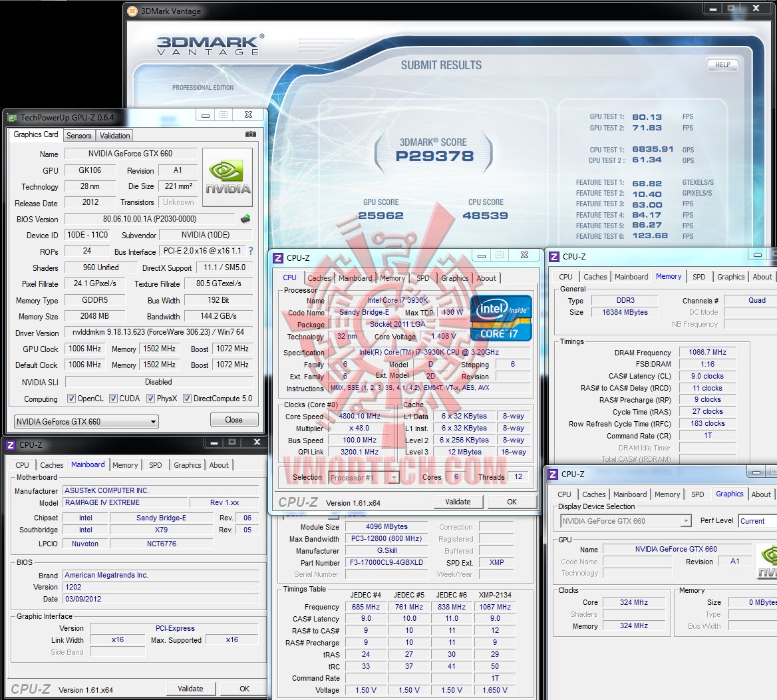Click the GPU-Z camera screenshot icon
This screenshot has height=700, width=777.
tap(251, 134)
